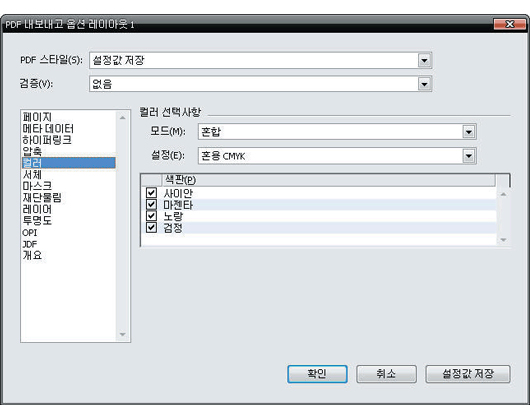
Task: Click the plate list scroll-up arrow
Action: 503,194
